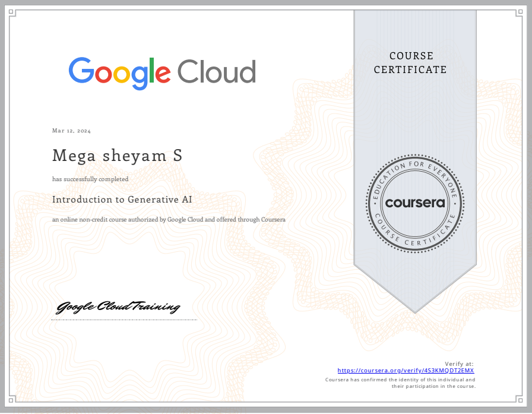Click the Verify at label
The height and width of the screenshot is (414, 532).
(x=460, y=363)
